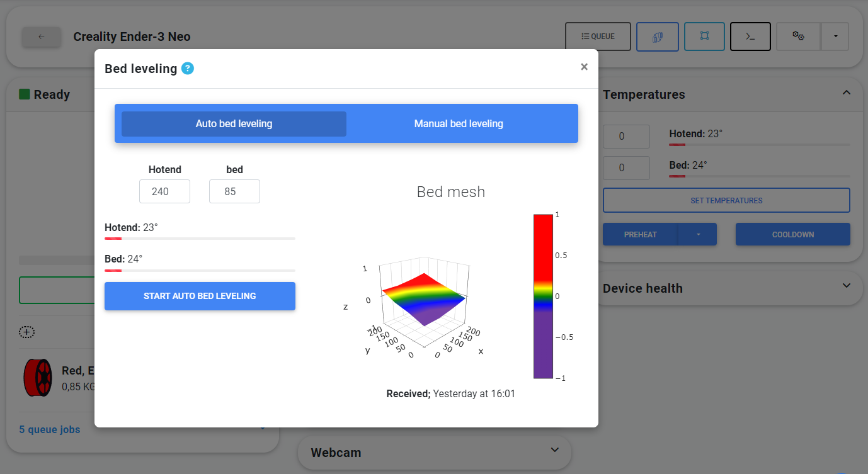Viewport: 868px width, 474px height.
Task: Click the Bed temperature bar in dialog
Action: click(x=200, y=270)
